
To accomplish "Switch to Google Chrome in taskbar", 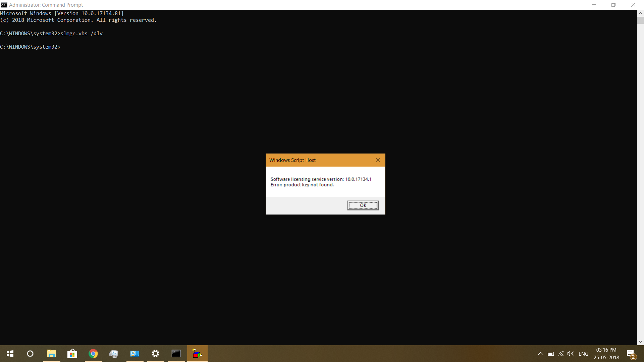I will 93,354.
